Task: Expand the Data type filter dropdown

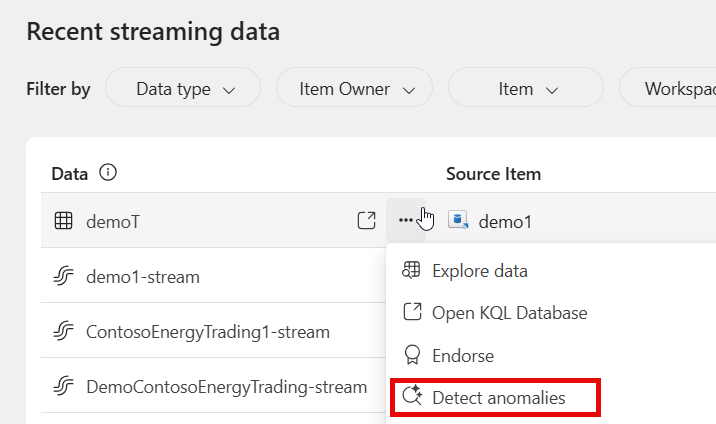Action: [x=184, y=88]
